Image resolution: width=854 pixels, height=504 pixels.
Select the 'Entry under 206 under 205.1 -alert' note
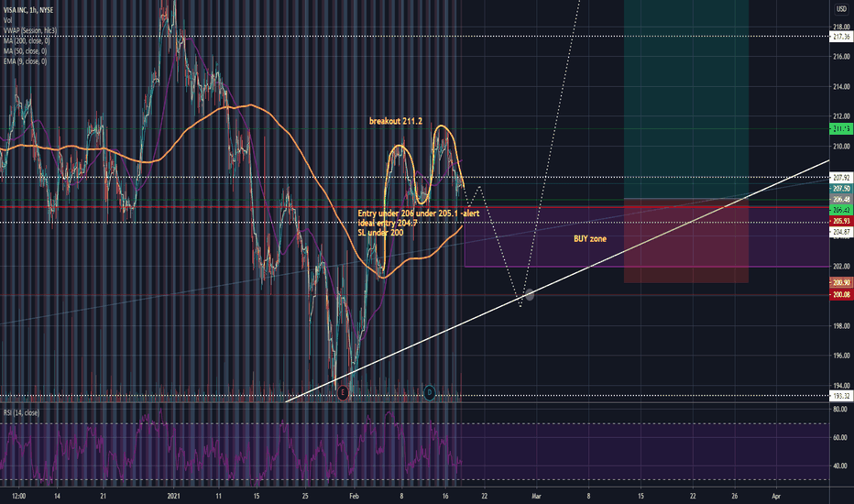point(418,213)
